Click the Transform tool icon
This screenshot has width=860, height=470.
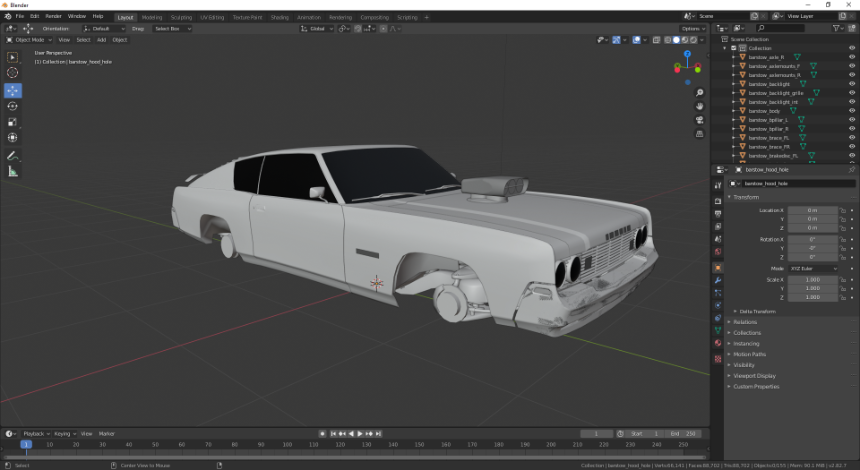[13, 138]
